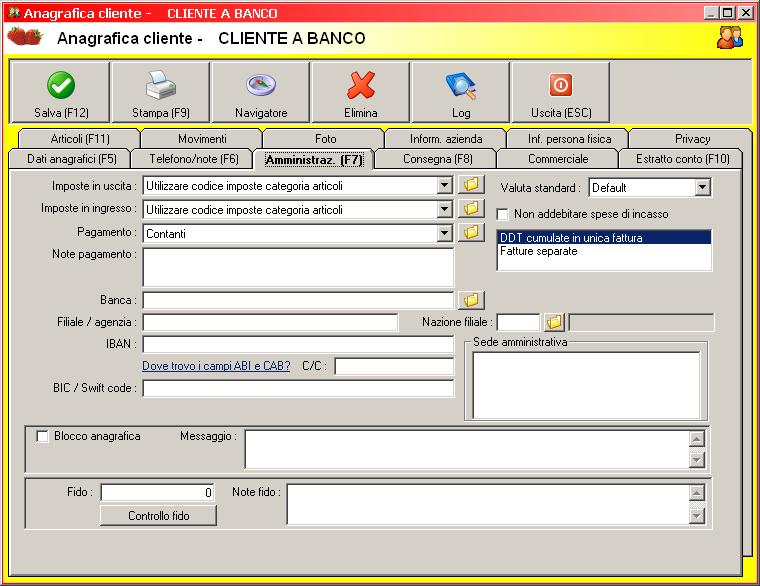Click the Banca input field

299,301
